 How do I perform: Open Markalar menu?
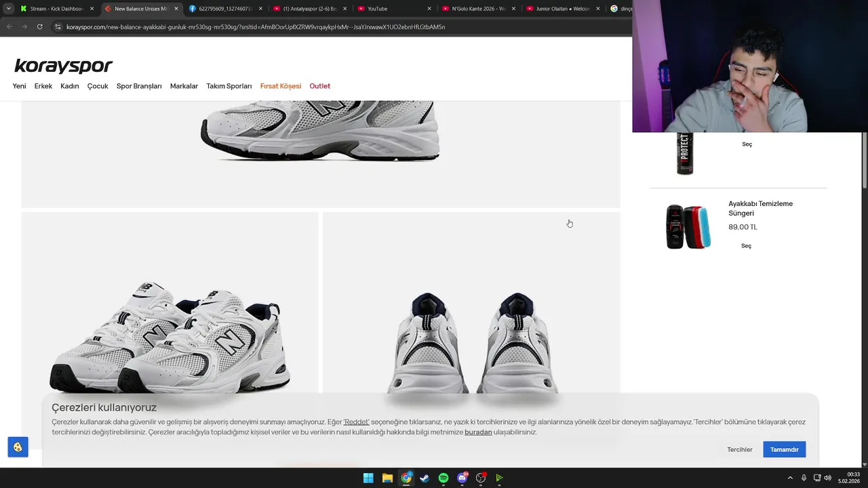point(184,86)
